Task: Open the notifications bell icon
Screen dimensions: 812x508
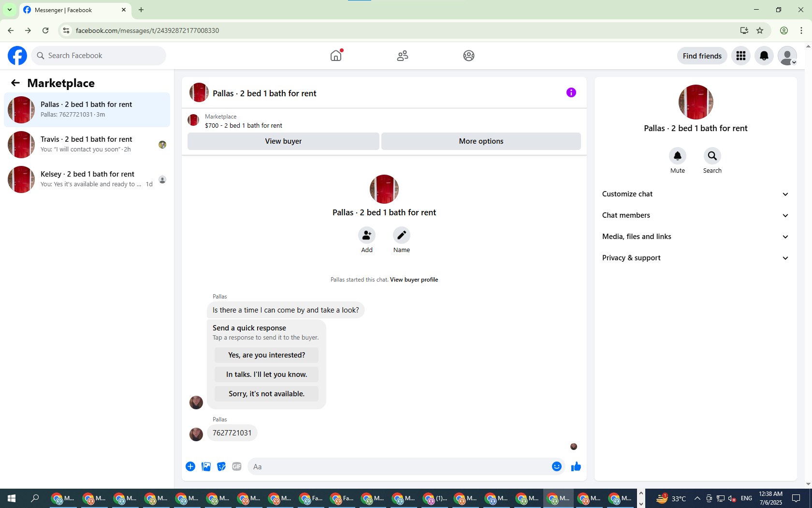Action: click(x=764, y=56)
